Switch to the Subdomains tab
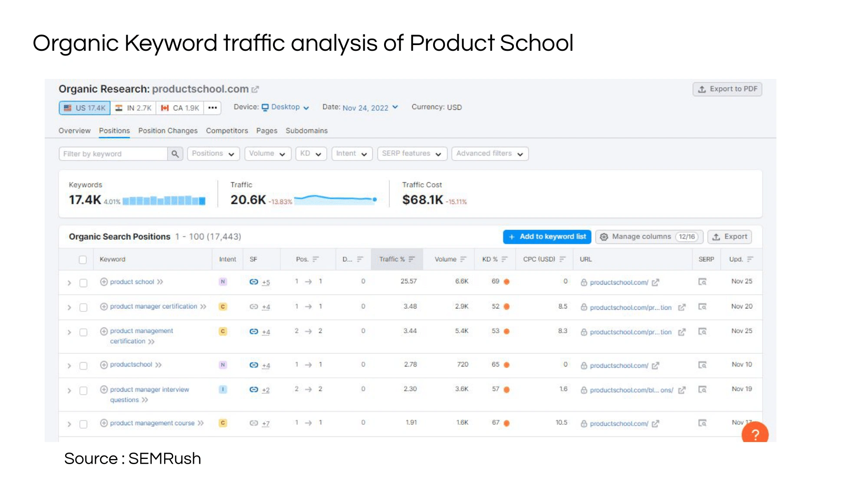This screenshot has width=868, height=488. tap(306, 131)
